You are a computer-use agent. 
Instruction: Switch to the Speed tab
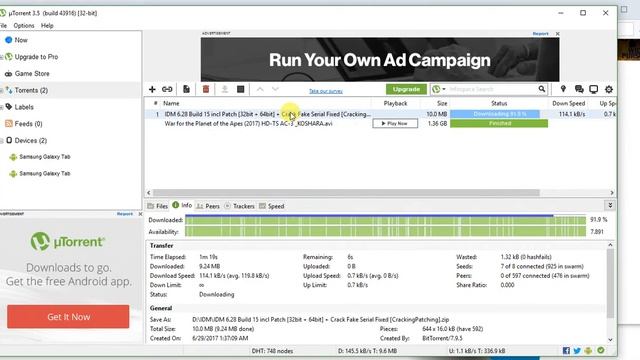[x=272, y=206]
